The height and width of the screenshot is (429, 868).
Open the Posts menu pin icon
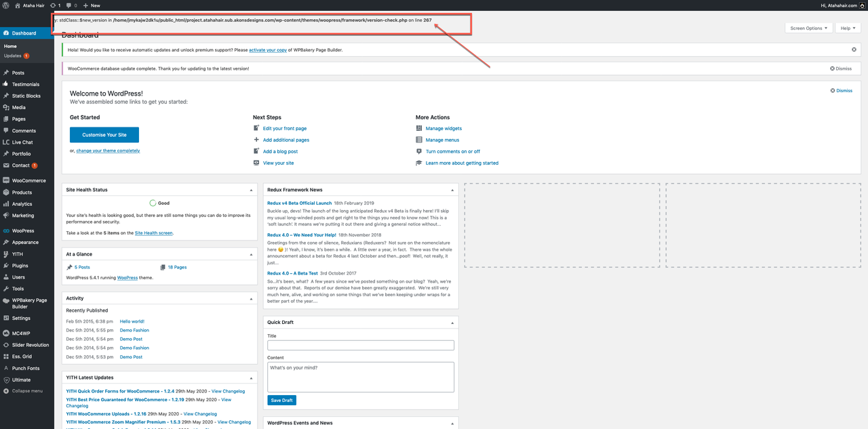[6, 73]
